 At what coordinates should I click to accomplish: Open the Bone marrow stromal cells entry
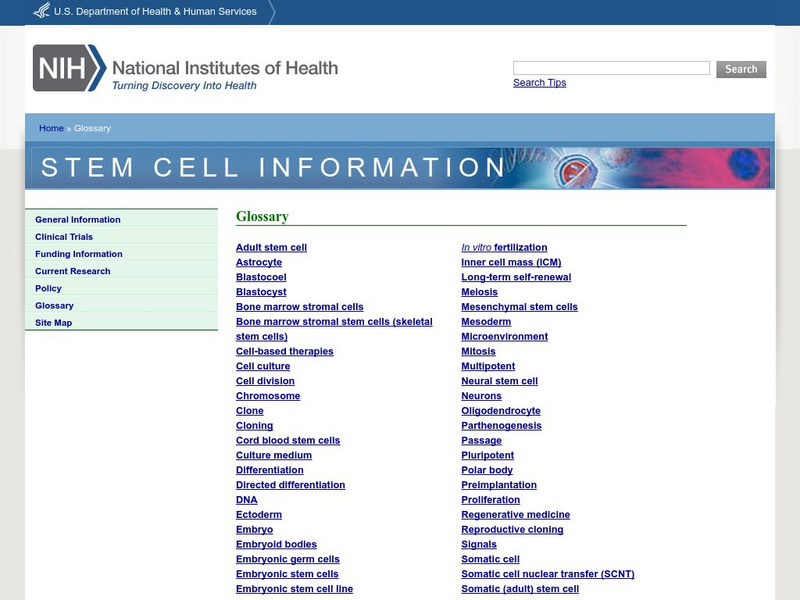[299, 307]
